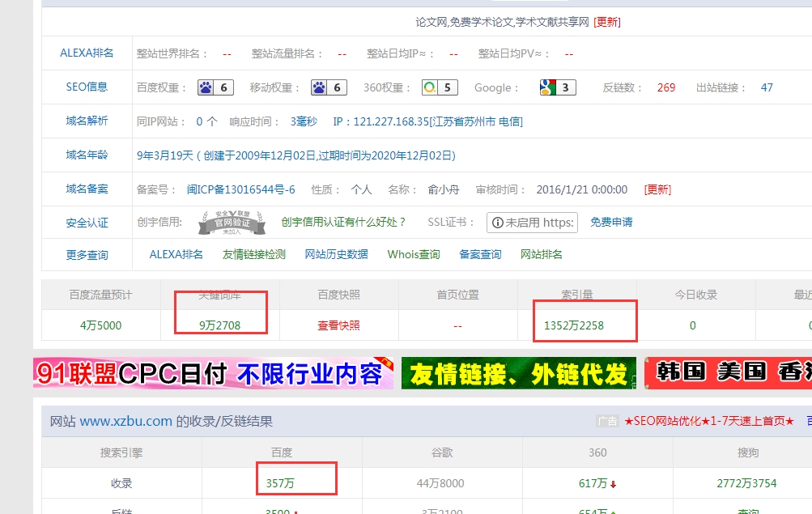The image size is (812, 514).
Task: Click the 索引量 value 1352万2258
Action: [x=575, y=325]
